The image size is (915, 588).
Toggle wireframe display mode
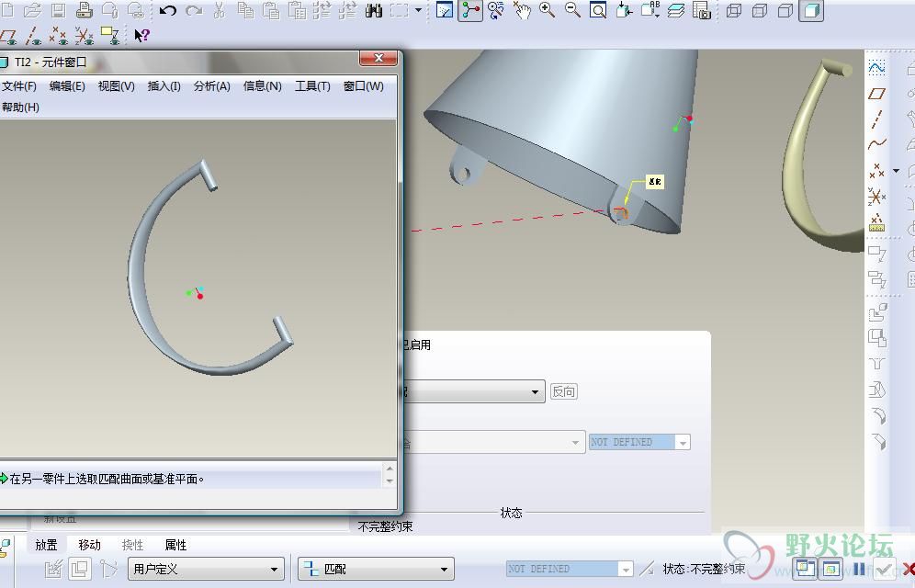pyautogui.click(x=734, y=11)
